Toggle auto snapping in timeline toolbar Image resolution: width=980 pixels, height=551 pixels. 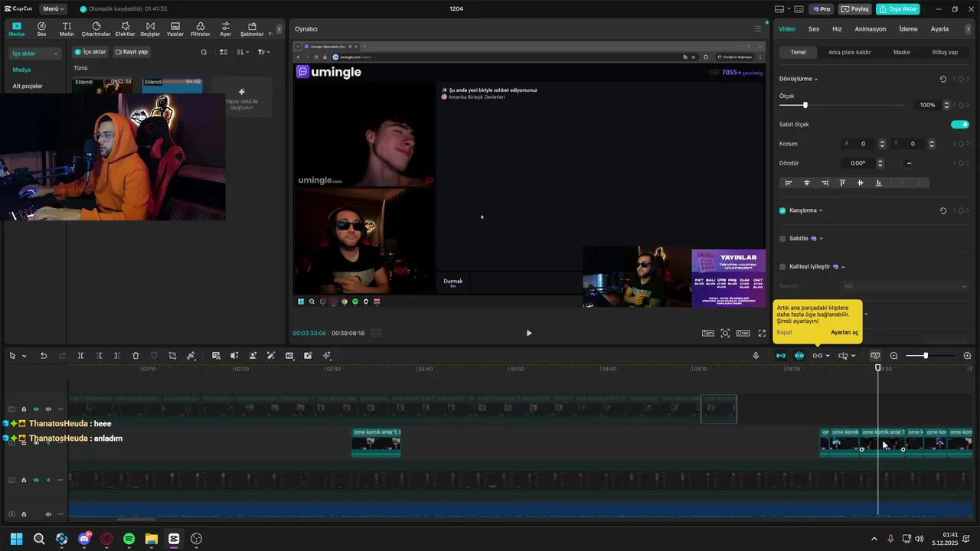(799, 356)
